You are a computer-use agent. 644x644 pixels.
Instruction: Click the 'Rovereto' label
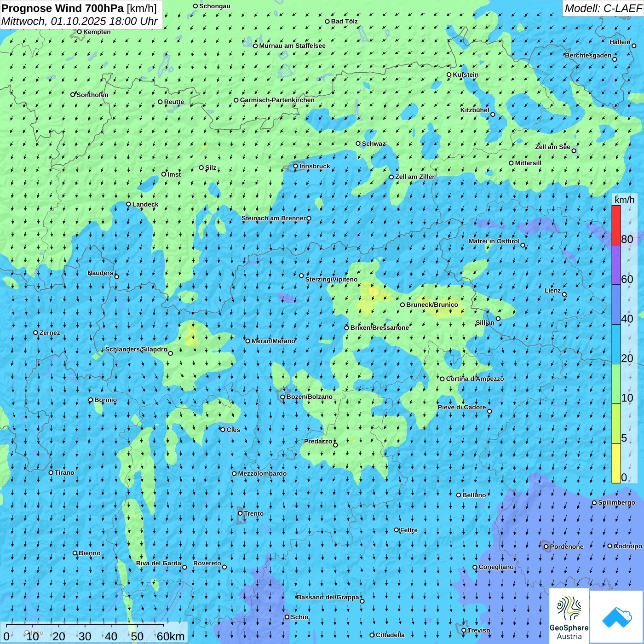coord(207,563)
